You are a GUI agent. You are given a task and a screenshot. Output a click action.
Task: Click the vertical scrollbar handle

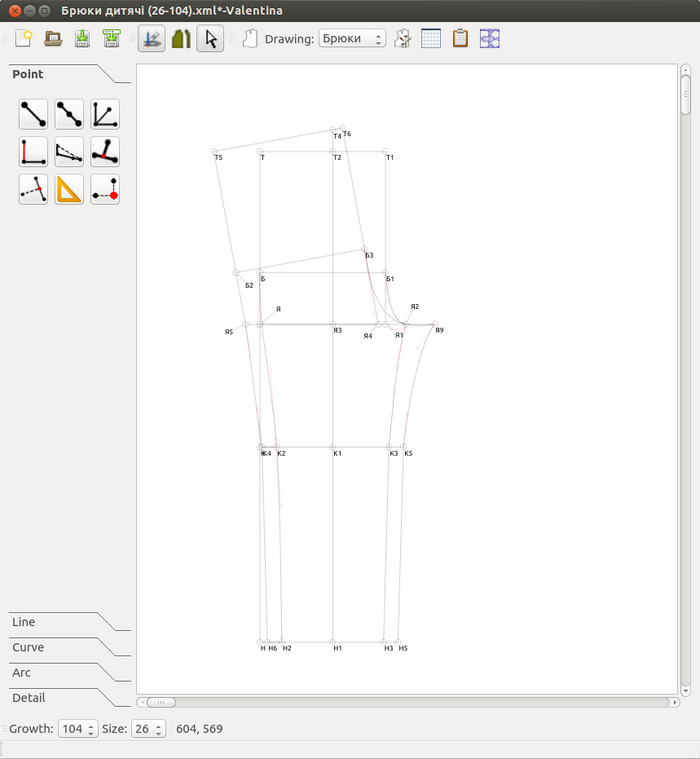[685, 95]
